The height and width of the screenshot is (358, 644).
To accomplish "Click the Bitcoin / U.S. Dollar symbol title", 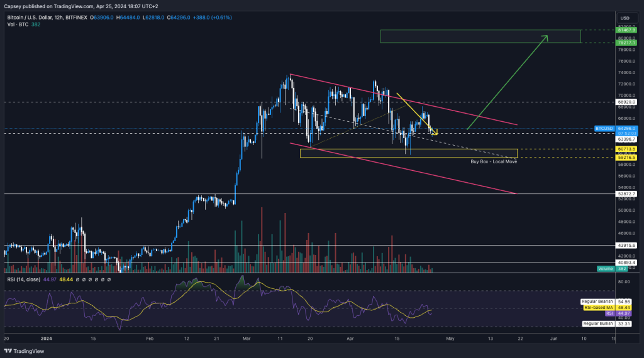I will [47, 18].
